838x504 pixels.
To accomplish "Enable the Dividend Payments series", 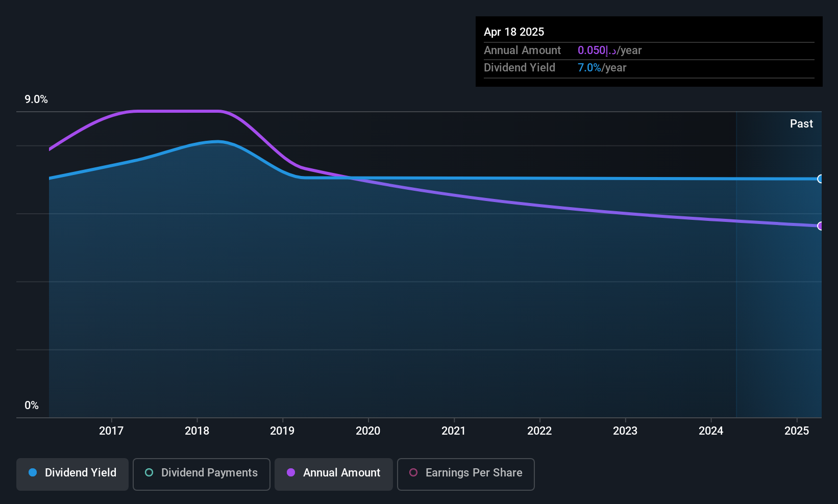I will coord(202,474).
